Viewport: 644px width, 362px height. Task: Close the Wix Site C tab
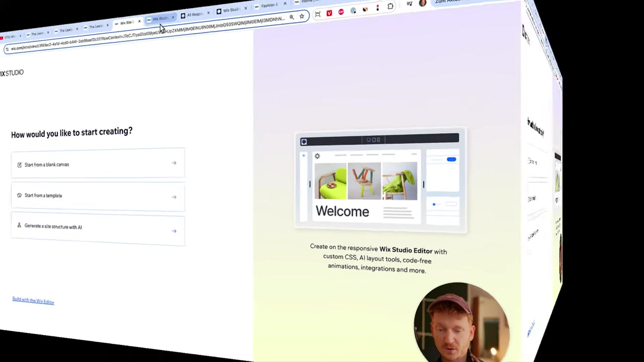(x=139, y=21)
